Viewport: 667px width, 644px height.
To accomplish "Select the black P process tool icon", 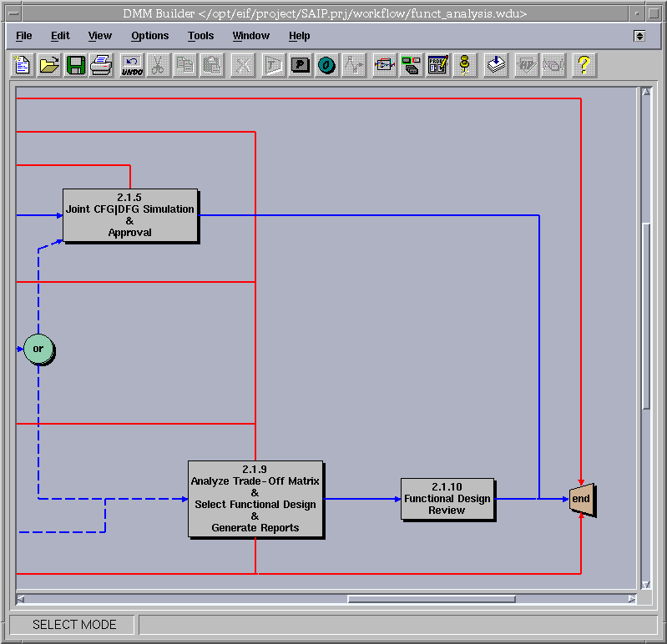I will coord(301,65).
